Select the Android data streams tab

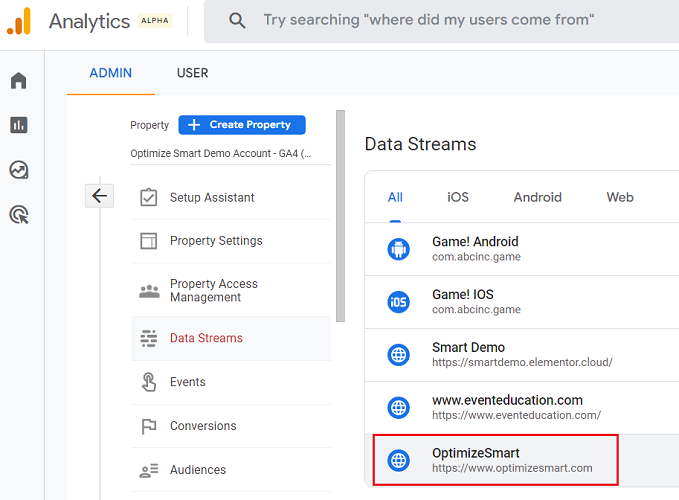537,197
